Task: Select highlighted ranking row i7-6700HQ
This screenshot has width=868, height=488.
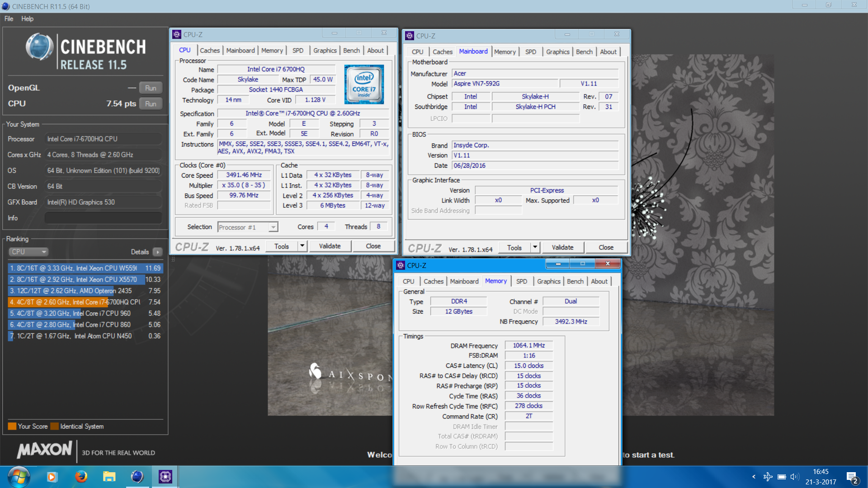Action: (85, 302)
